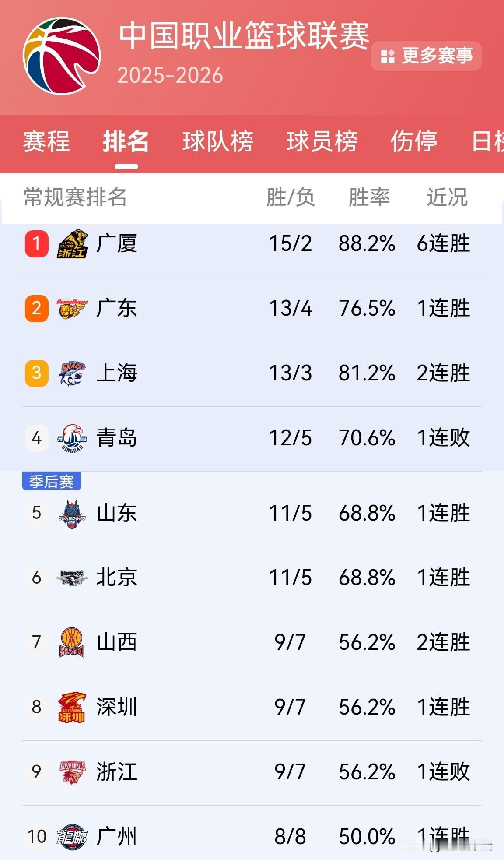Click the 更多赛事 (More Events) button
Viewport: 504px width, 863px height.
point(427,56)
